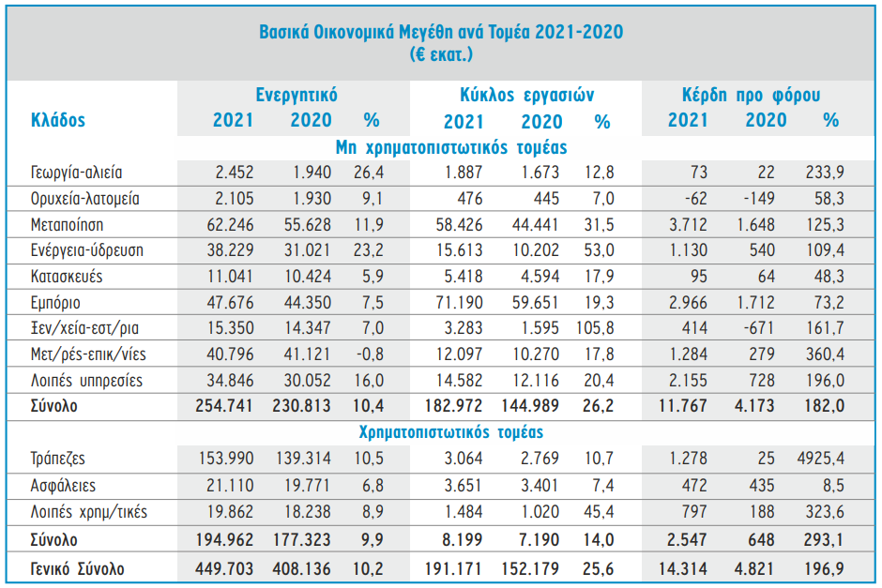
Task: Select the 'Ορυχεία-λατομεία' row label
Action: pyautogui.click(x=85, y=199)
